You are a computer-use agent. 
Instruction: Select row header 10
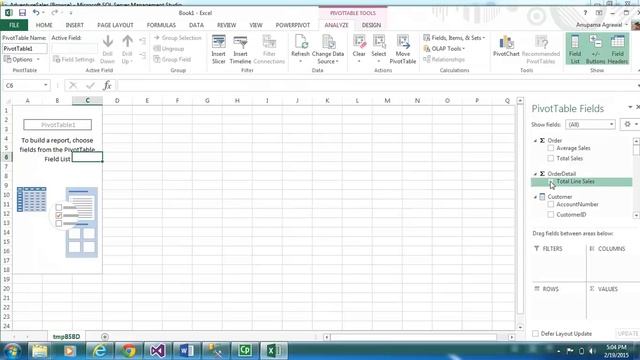pos(6,195)
